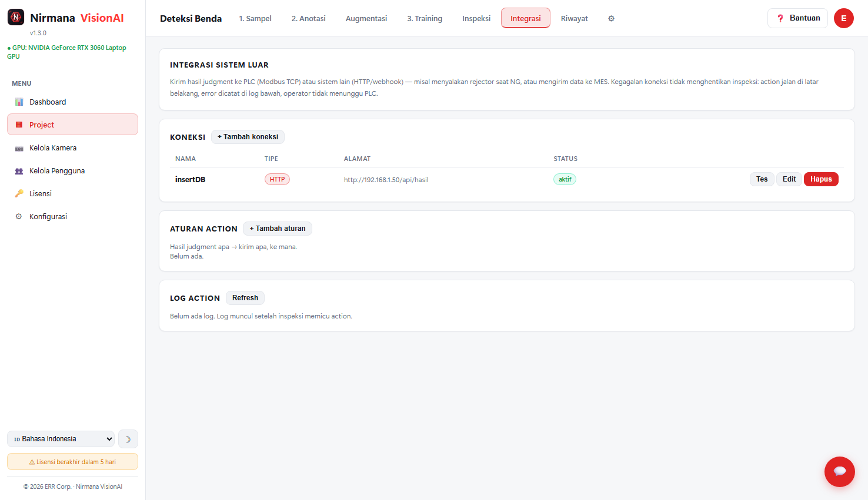
Task: Go to the Riwayat tab
Action: 575,19
